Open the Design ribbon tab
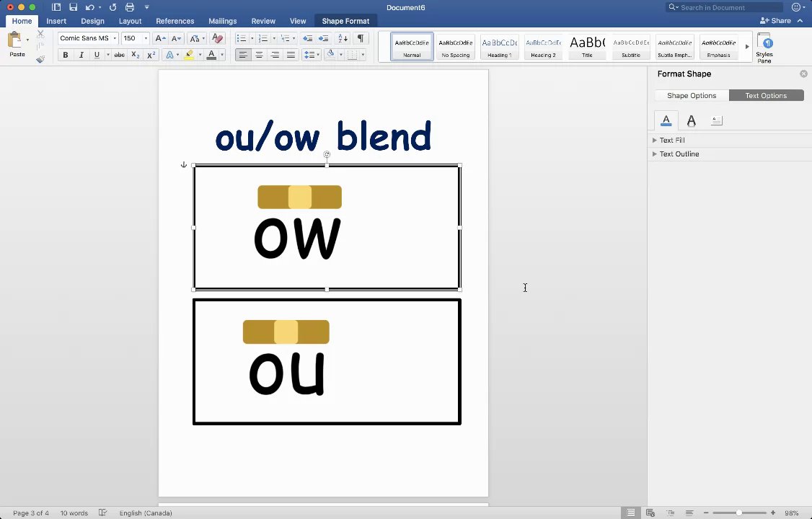This screenshot has width=812, height=519. click(x=93, y=21)
